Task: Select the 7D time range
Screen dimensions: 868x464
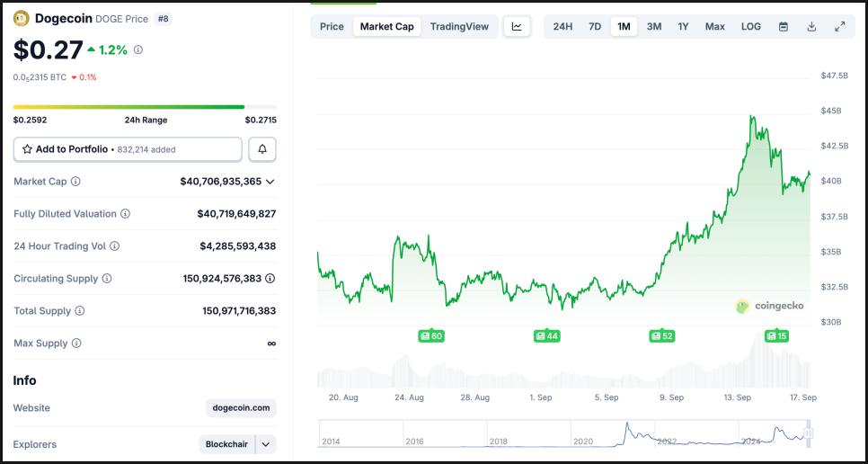Action: pos(595,27)
